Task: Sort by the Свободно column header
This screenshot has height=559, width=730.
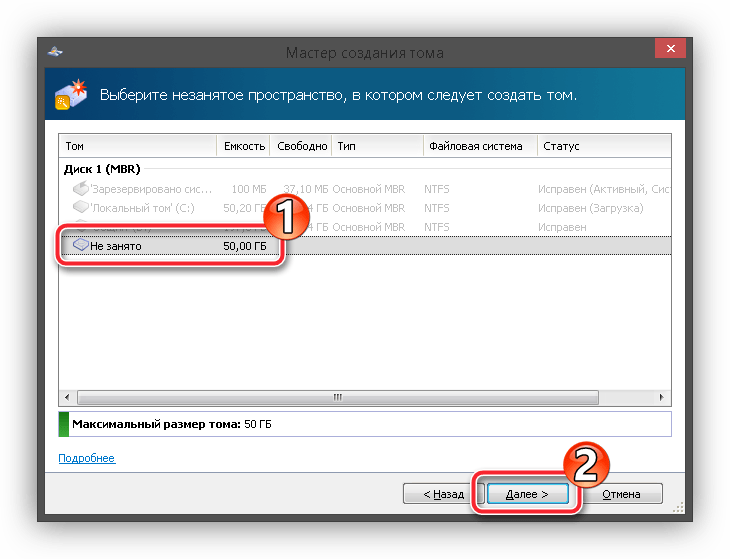Action: pos(301,146)
